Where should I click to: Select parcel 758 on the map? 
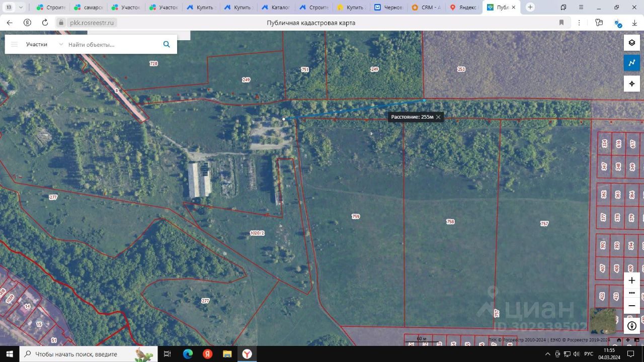[450, 222]
